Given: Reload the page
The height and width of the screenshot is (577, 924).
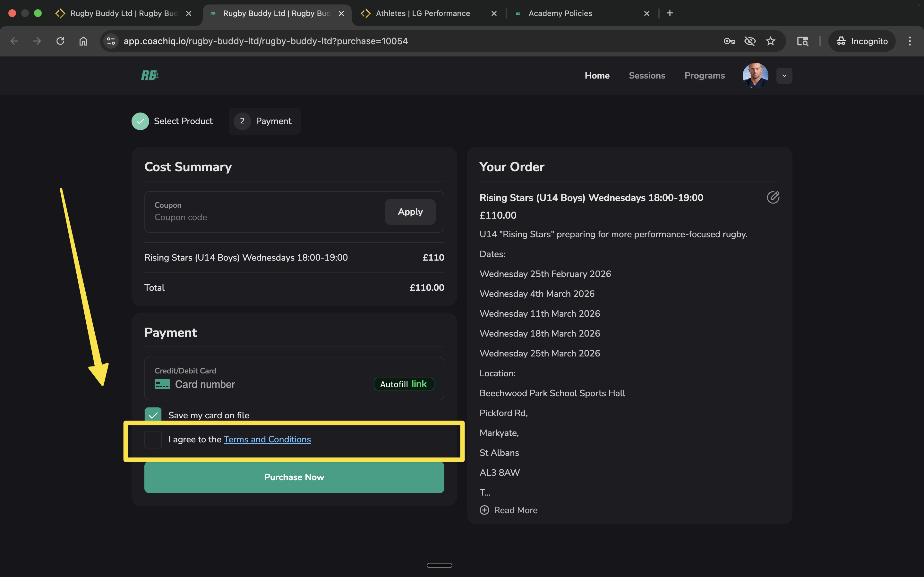Looking at the screenshot, I should coord(60,41).
